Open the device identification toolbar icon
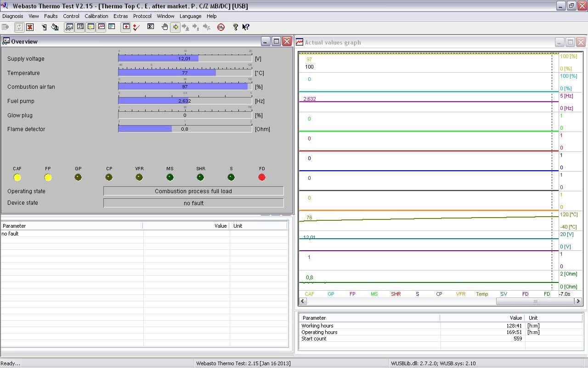The width and height of the screenshot is (588, 368). pyautogui.click(x=44, y=27)
